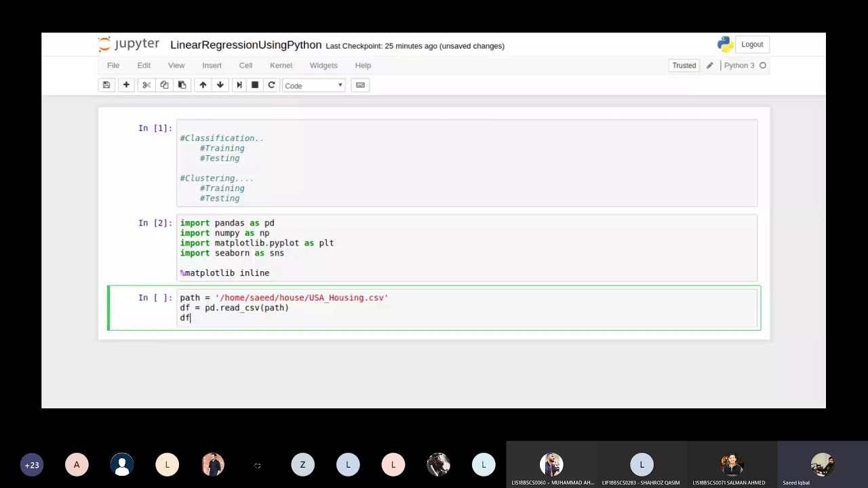
Task: Open the Cell menu
Action: tap(245, 66)
